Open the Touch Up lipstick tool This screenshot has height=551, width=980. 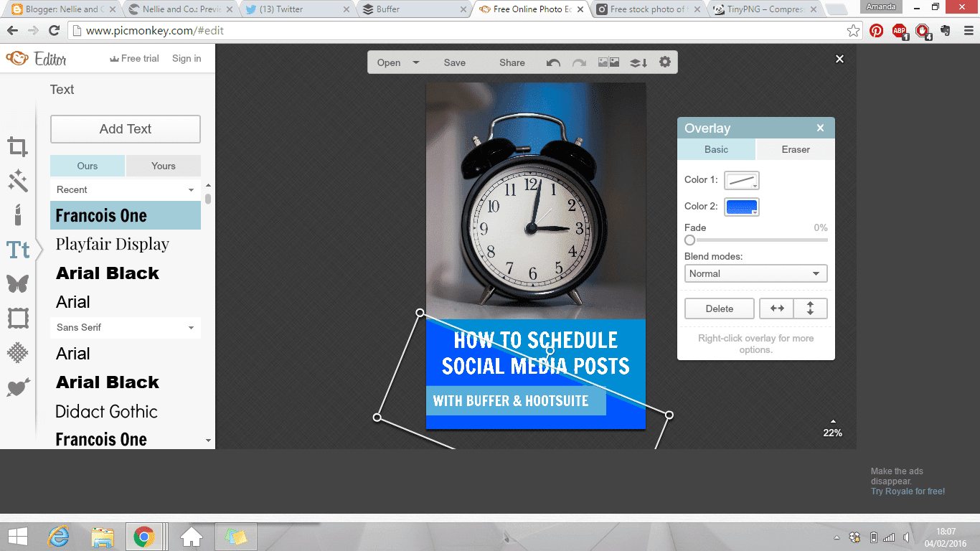[17, 214]
